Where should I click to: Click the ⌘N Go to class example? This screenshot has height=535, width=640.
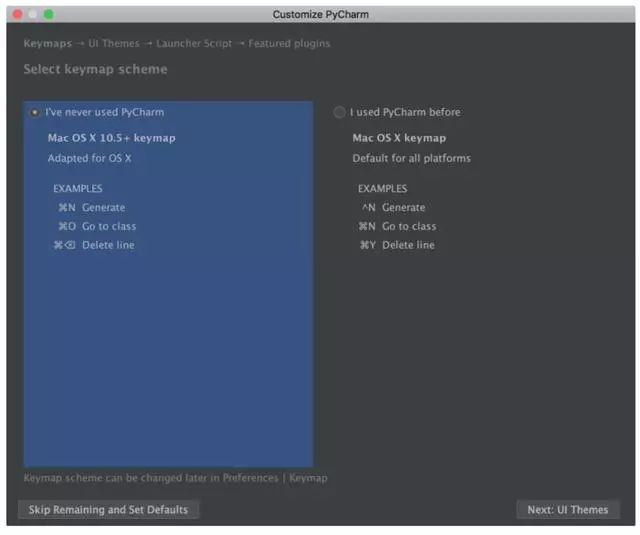[397, 226]
